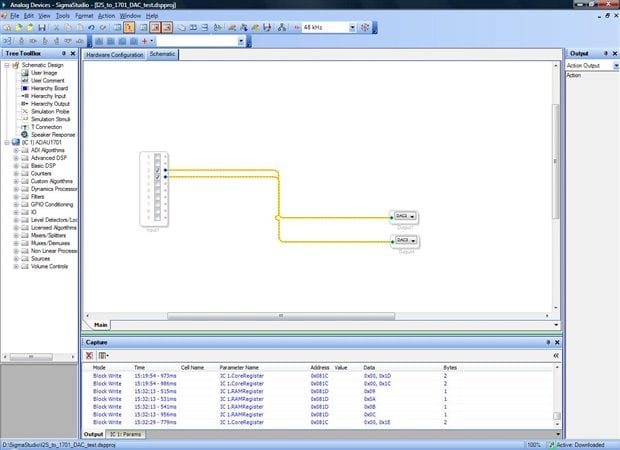Switch to IC 1: Params tab

125,434
